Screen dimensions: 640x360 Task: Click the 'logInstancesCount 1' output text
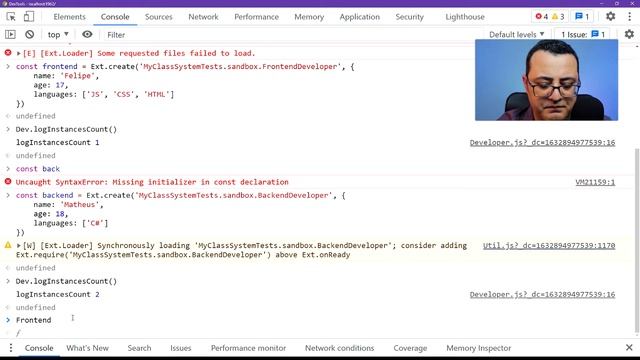(58, 142)
